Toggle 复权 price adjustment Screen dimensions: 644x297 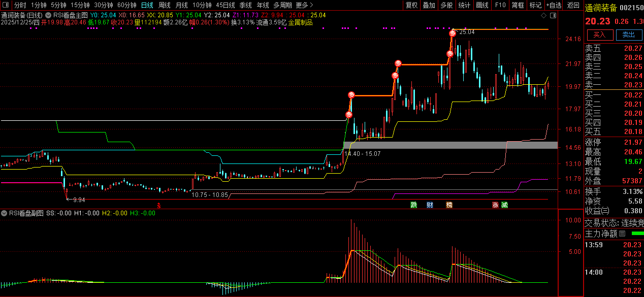click(411, 5)
